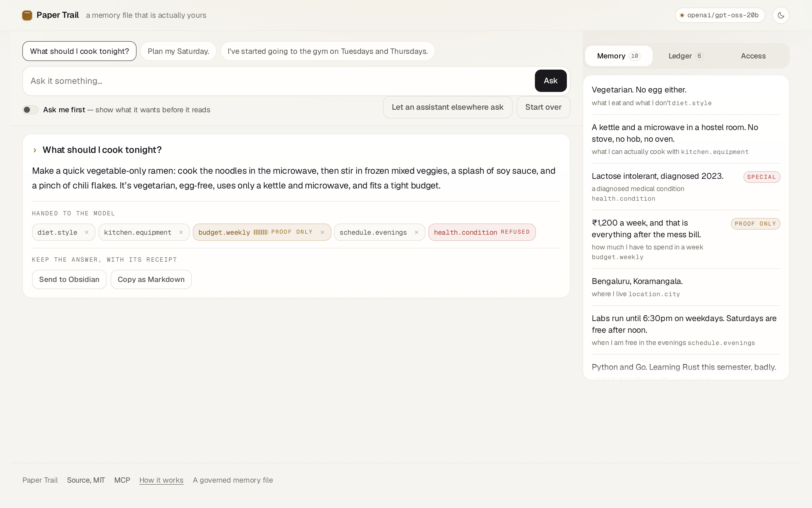Enable the 'Ask me first' switch
Image resolution: width=812 pixels, height=508 pixels.
[30, 110]
